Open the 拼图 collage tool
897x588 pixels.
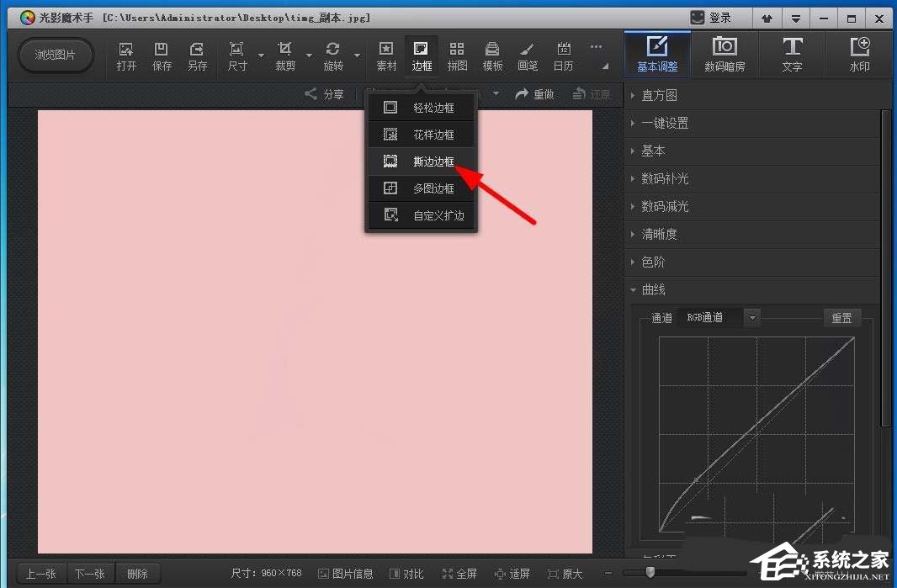[x=457, y=54]
